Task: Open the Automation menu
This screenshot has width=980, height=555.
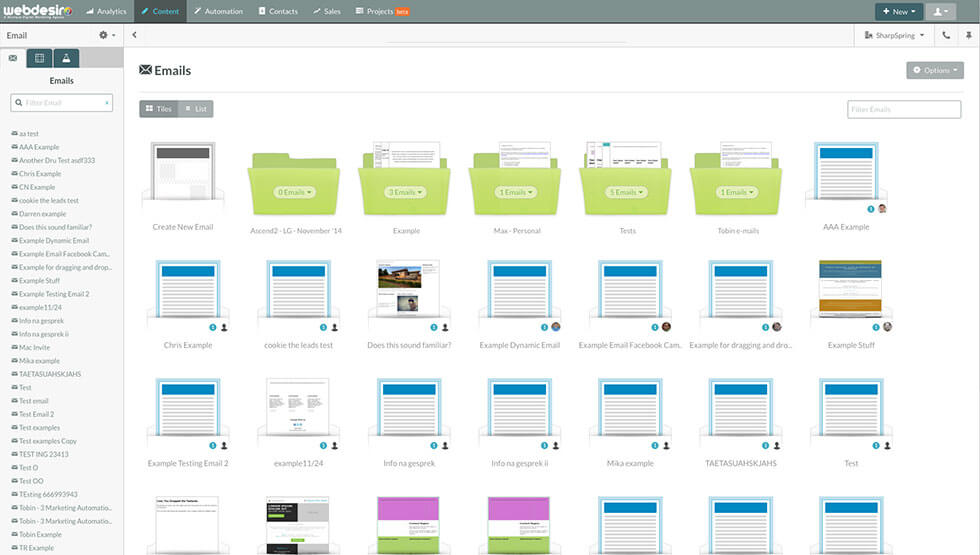Action: [218, 11]
